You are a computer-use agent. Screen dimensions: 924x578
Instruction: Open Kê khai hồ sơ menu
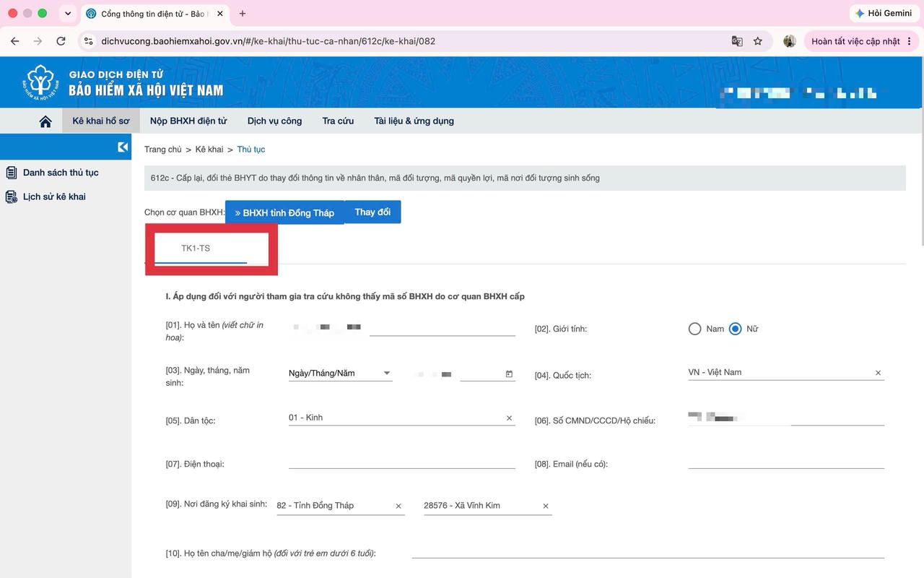pos(101,121)
